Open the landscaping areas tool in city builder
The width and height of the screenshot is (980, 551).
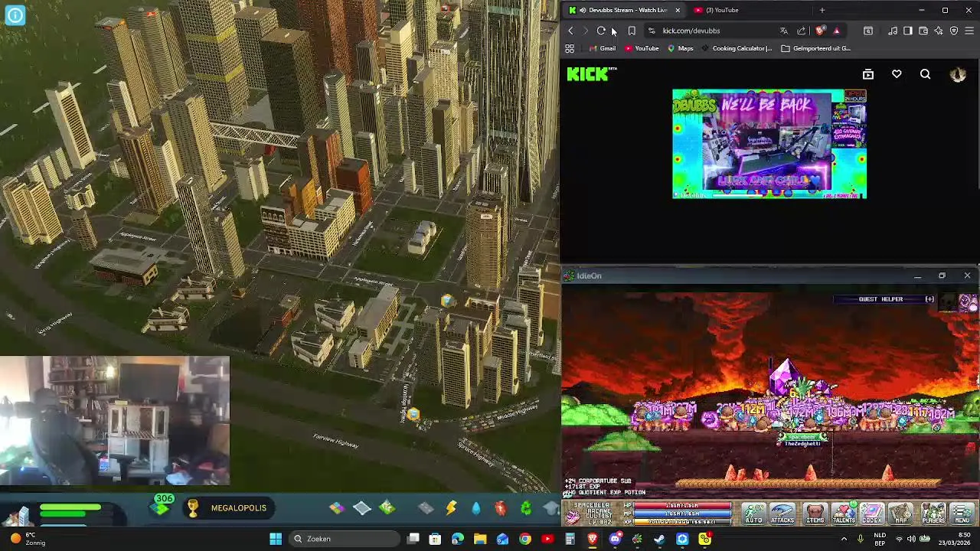point(387,507)
